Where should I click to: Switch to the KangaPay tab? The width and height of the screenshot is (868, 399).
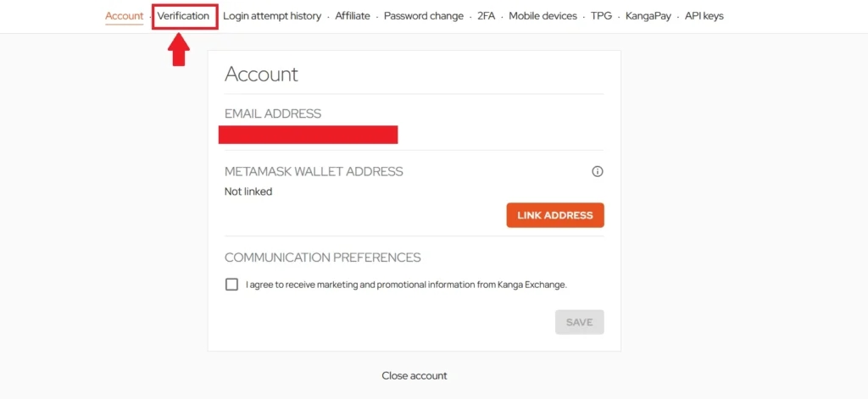(x=648, y=16)
